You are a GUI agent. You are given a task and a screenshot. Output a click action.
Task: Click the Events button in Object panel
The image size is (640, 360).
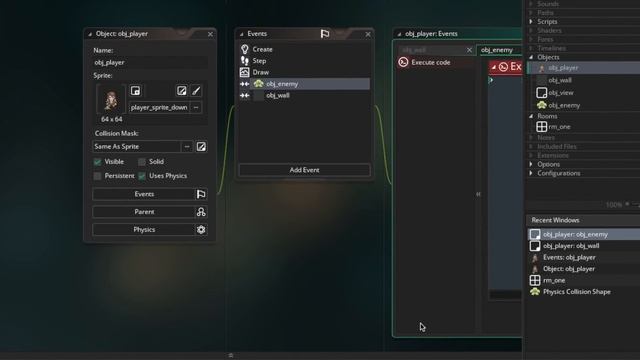(144, 194)
